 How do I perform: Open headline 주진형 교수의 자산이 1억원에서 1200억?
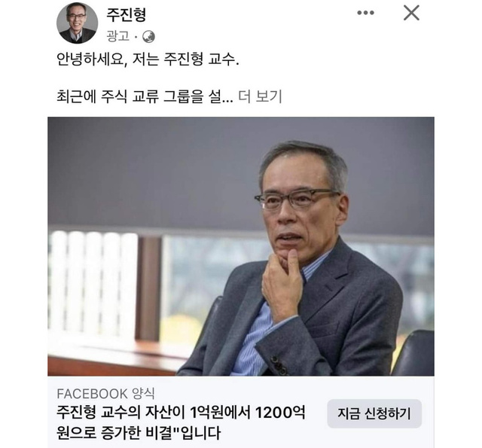point(181,413)
